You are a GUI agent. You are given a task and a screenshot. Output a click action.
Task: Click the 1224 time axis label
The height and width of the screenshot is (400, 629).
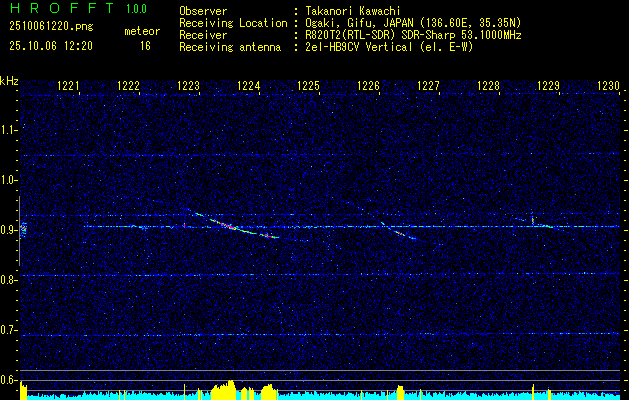point(249,86)
